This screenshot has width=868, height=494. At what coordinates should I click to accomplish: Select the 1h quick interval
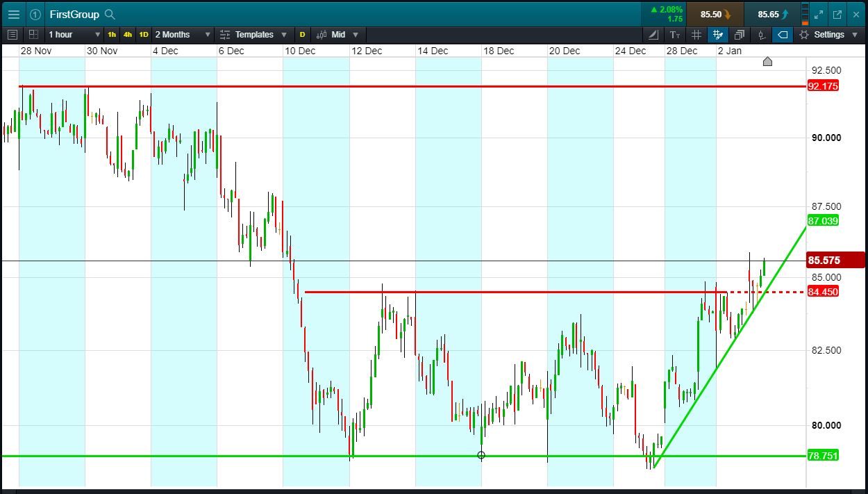(x=112, y=35)
